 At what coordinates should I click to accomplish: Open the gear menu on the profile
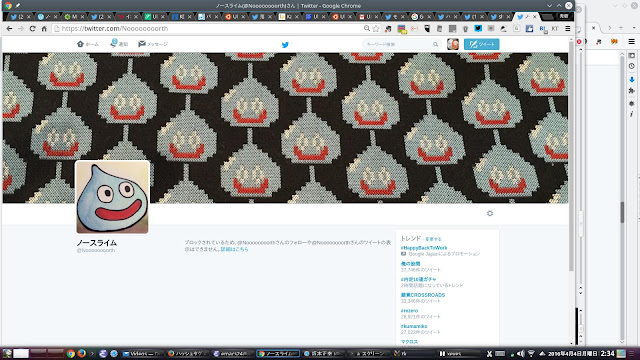coord(490,213)
